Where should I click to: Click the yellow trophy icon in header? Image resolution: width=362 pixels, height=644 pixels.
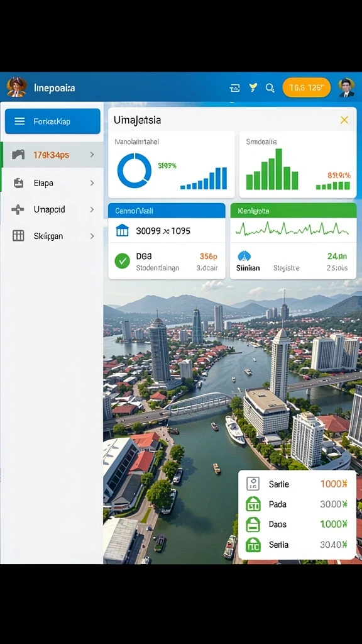(x=253, y=87)
